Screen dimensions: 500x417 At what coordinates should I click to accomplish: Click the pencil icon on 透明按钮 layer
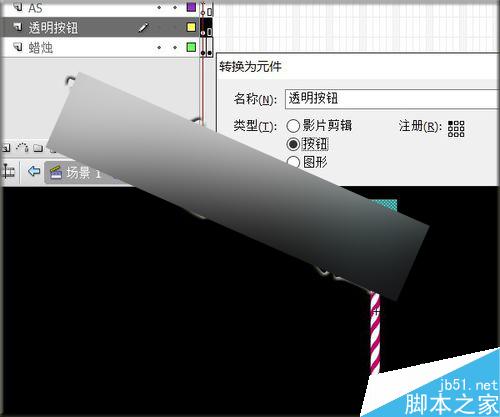pos(144,27)
